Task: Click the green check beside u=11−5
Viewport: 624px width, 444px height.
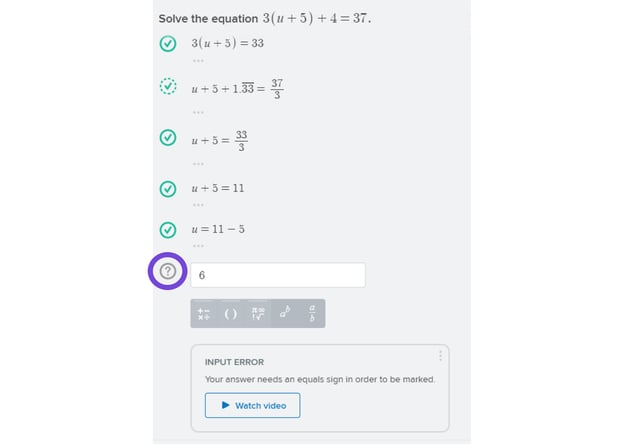Action: tap(168, 229)
